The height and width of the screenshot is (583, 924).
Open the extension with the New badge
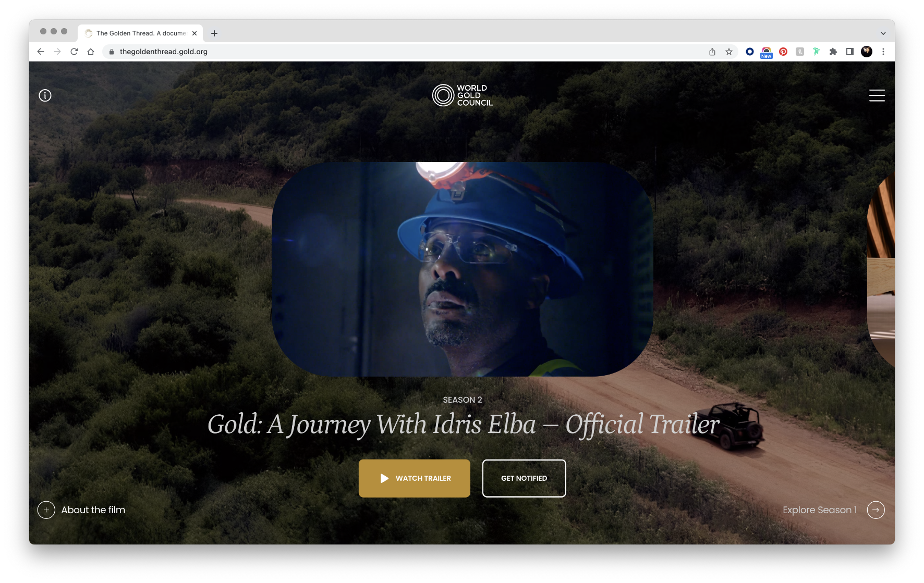(x=767, y=52)
